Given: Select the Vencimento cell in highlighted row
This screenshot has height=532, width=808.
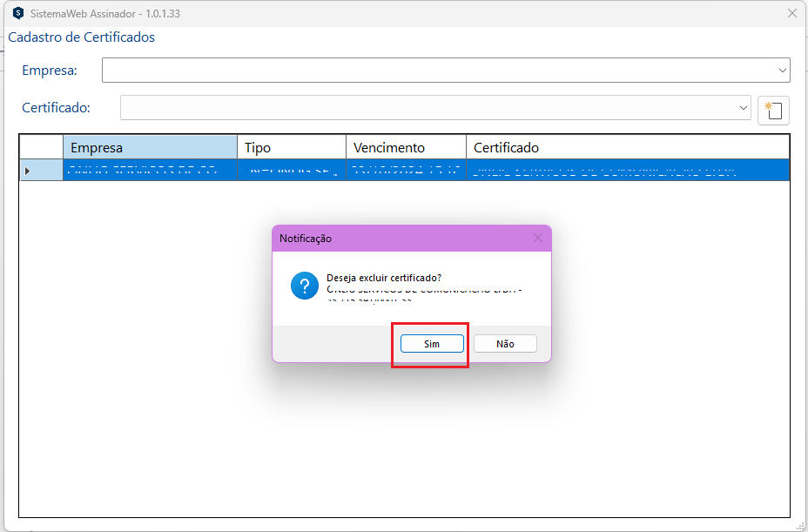Looking at the screenshot, I should click(x=406, y=171).
